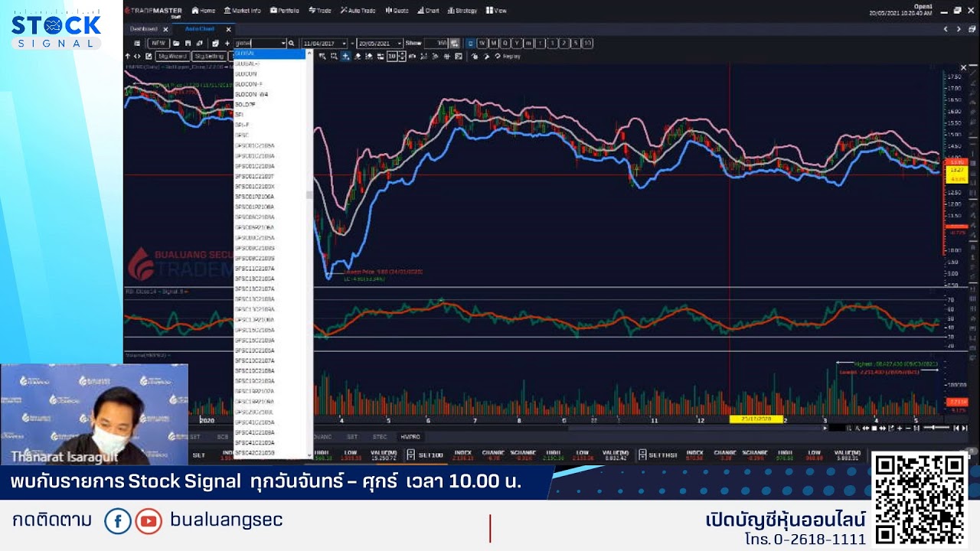Open the Strategy menu
This screenshot has height=551, width=980.
(462, 11)
